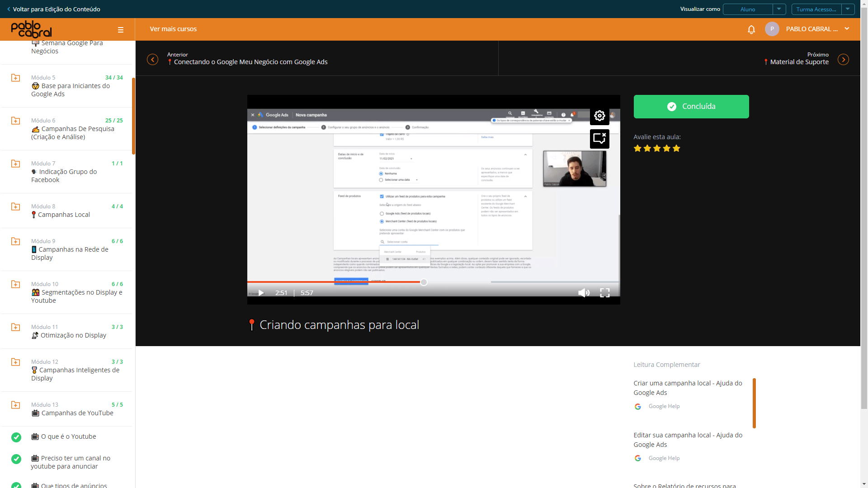Mute the video volume
Image resolution: width=868 pixels, height=488 pixels.
(584, 293)
